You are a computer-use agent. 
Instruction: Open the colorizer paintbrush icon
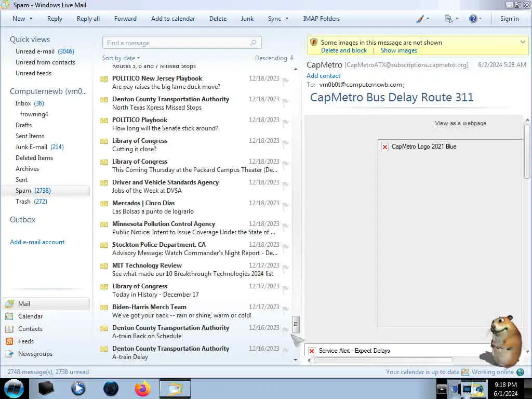[420, 19]
